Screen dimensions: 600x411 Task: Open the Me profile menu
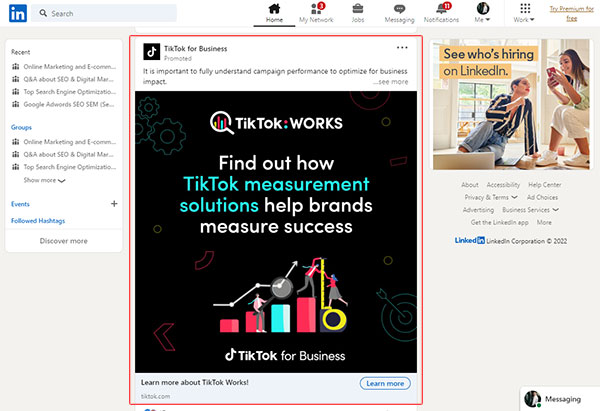(483, 13)
